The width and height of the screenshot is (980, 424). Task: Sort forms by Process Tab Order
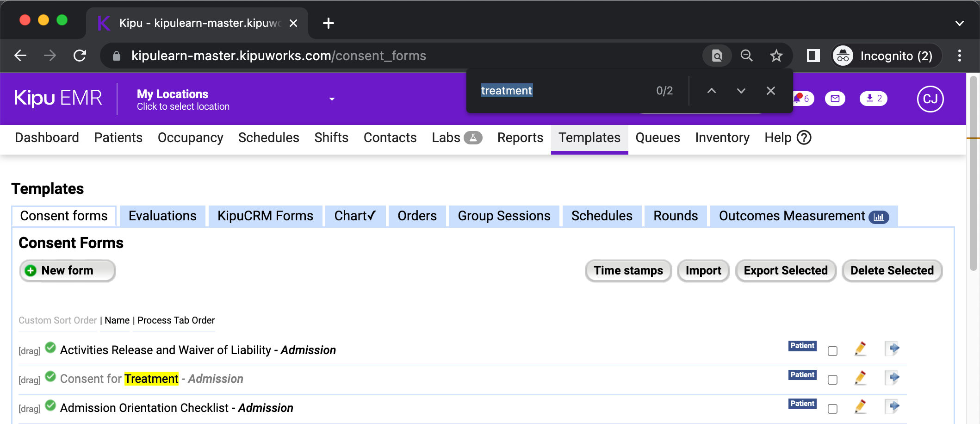click(176, 320)
